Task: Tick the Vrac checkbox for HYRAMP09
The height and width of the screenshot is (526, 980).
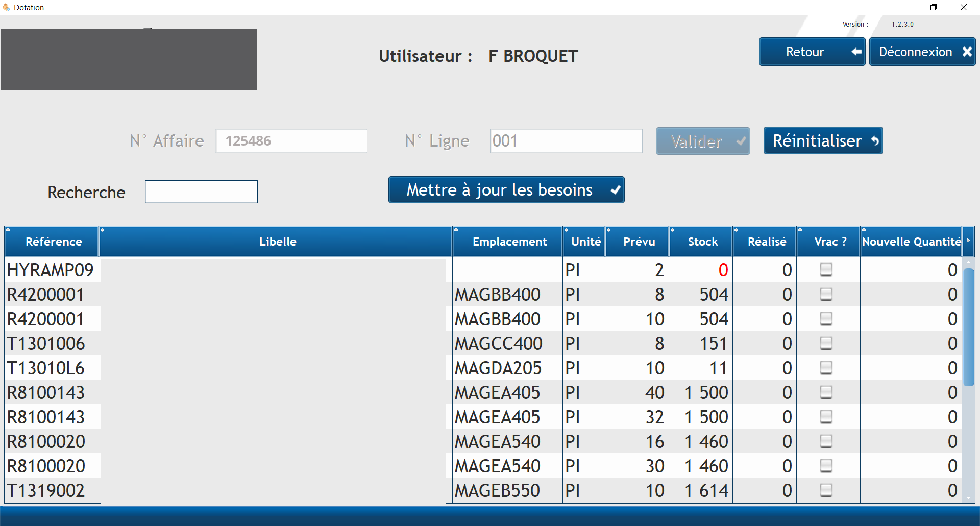Action: click(x=826, y=270)
